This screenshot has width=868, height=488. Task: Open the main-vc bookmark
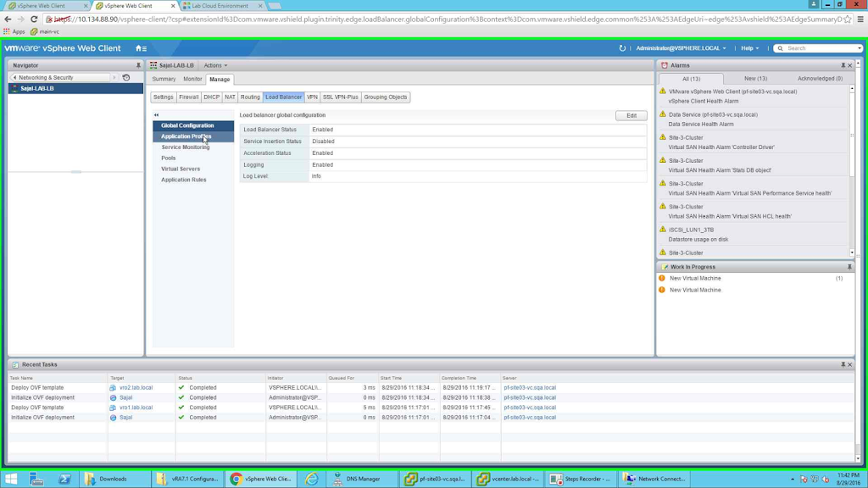(45, 31)
